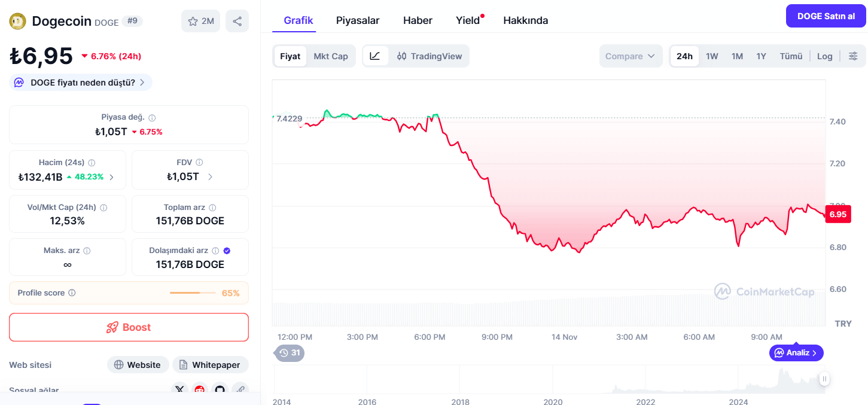Switch to TradingView chart mode
Image resolution: width=868 pixels, height=405 pixels.
[430, 56]
